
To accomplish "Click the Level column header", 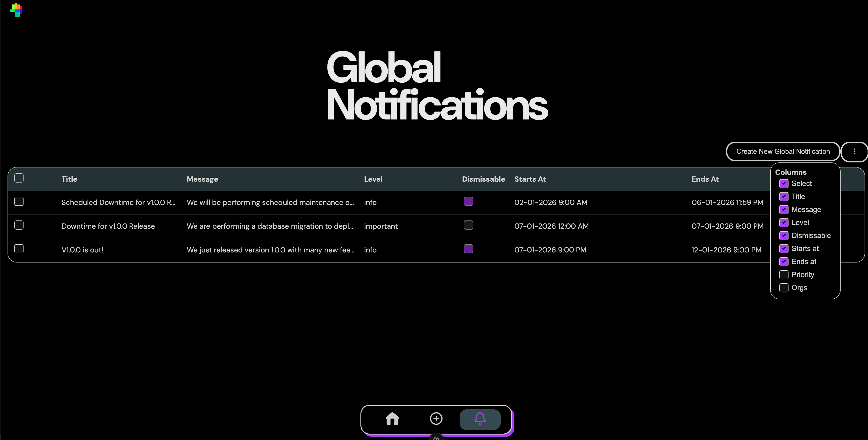I will [373, 179].
